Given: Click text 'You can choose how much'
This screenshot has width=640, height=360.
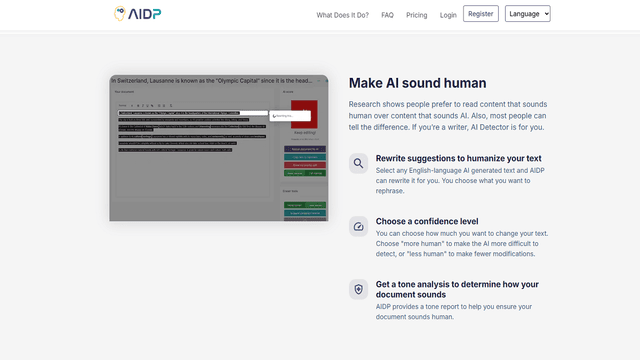Looking at the screenshot, I should [462, 244].
